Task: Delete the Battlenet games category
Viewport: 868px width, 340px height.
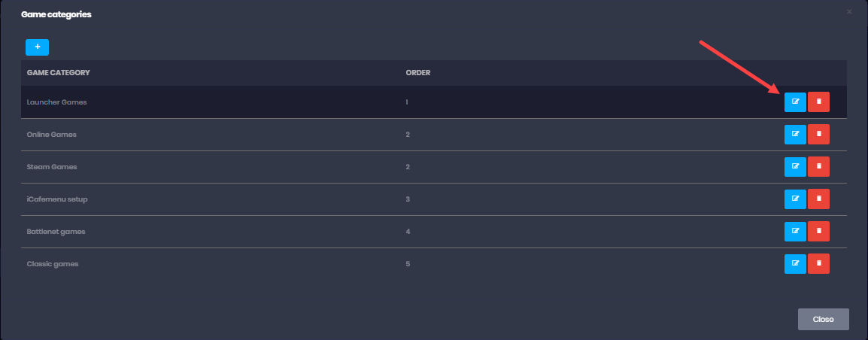Action: 818,232
